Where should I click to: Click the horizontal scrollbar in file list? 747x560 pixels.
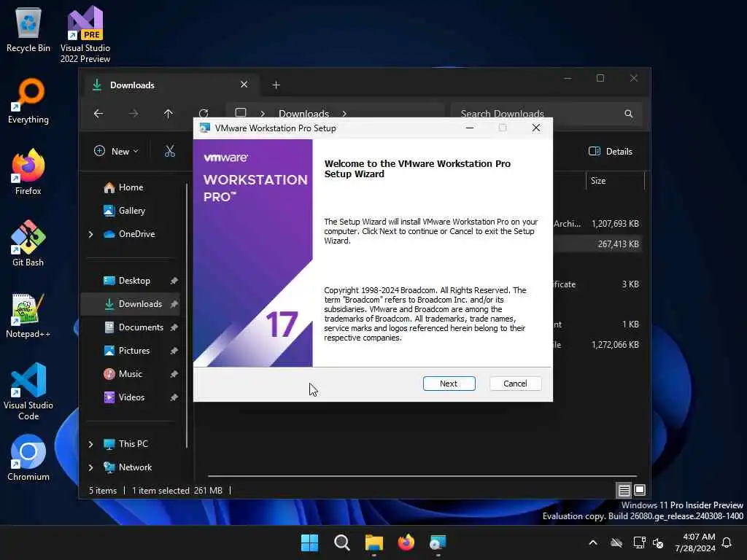coord(422,475)
